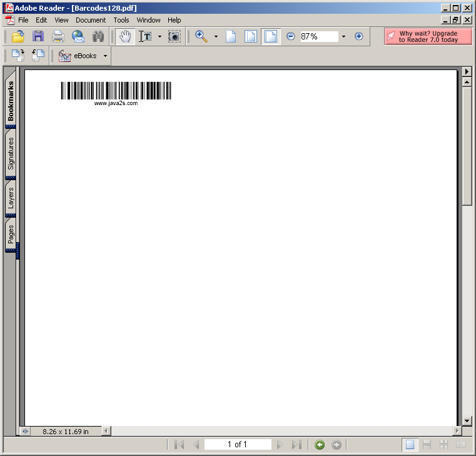The height and width of the screenshot is (456, 476).
Task: Click the 8.26 x 11.69 in page size
Action: pyautogui.click(x=66, y=432)
